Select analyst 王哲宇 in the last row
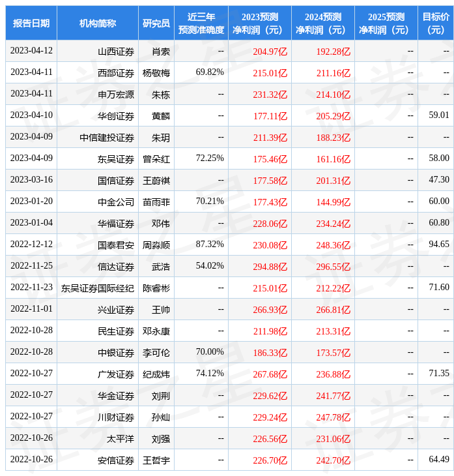The width and height of the screenshot is (454, 476). pos(156,460)
